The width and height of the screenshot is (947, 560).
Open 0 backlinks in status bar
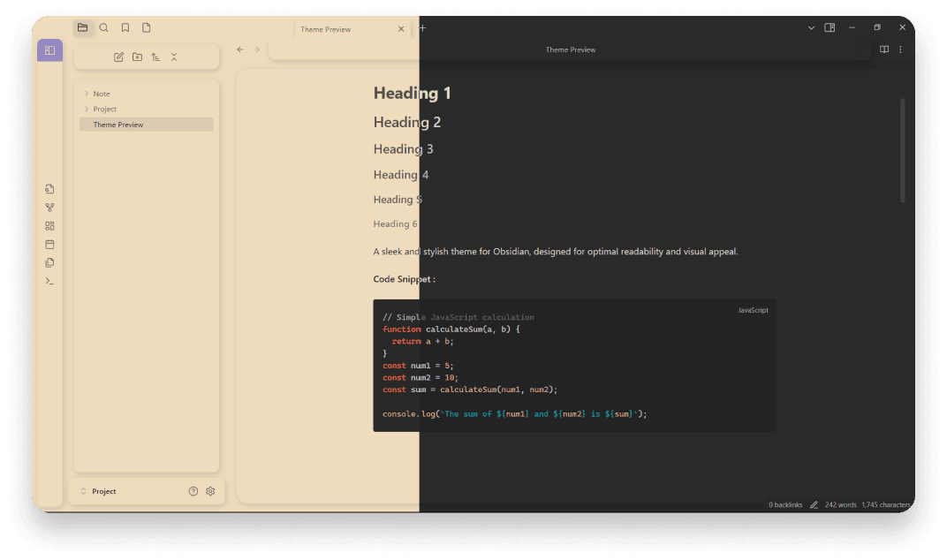coord(785,504)
